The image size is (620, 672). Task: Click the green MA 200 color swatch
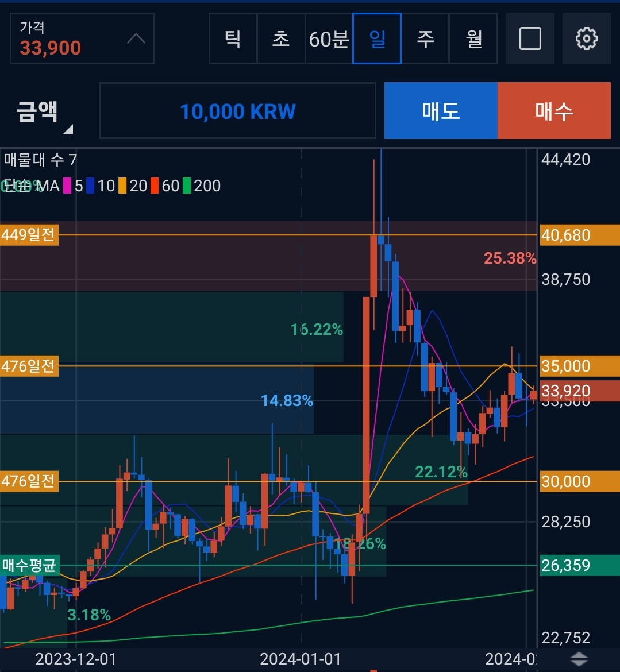pos(187,186)
